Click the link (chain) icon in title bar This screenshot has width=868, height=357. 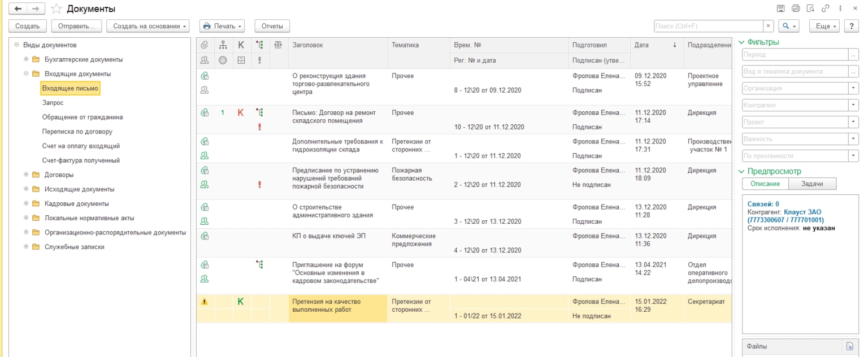click(x=826, y=8)
